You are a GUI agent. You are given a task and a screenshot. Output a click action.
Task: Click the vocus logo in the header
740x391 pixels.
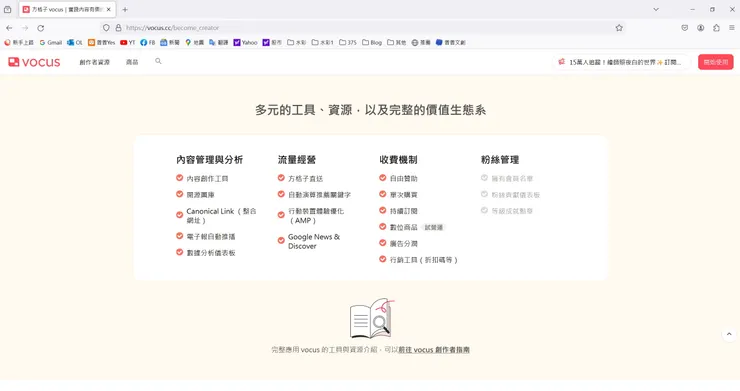[x=34, y=62]
